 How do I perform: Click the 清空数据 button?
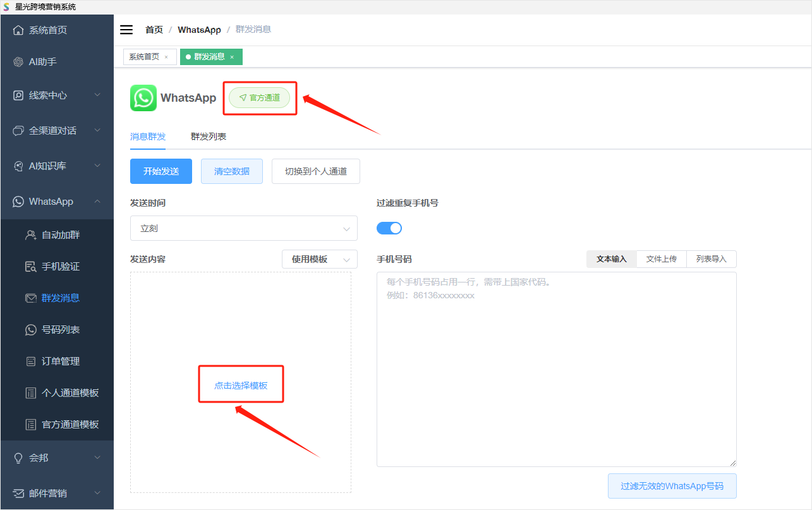tap(232, 171)
